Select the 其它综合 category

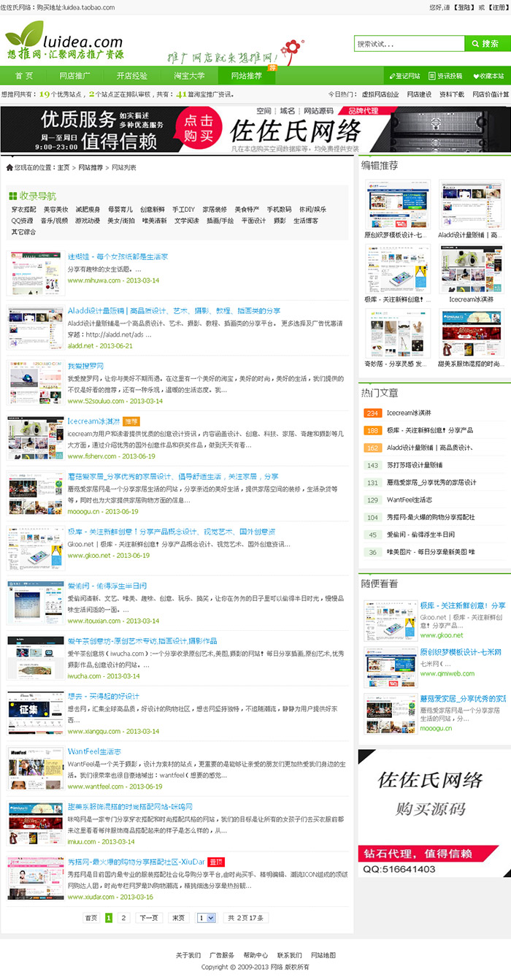[23, 231]
